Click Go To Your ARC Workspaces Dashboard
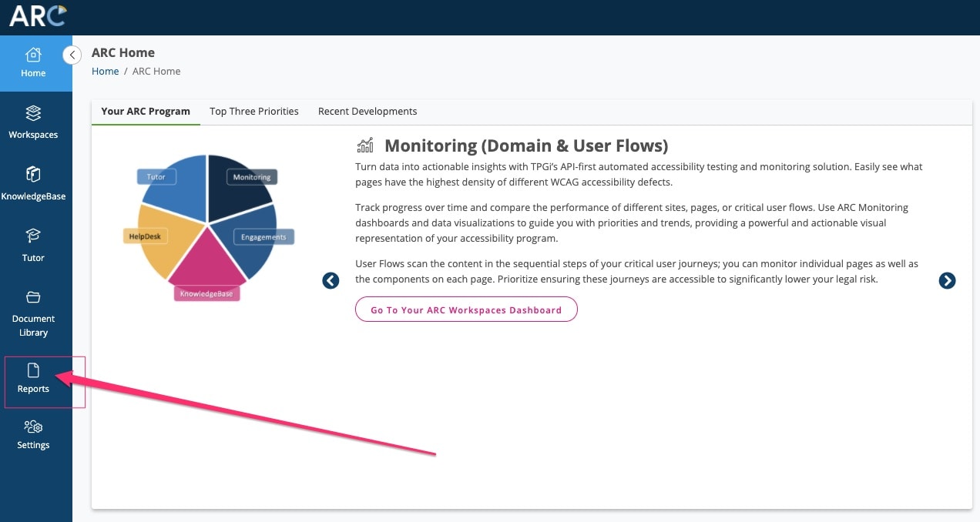Screen dimensions: 980x522 [466, 310]
